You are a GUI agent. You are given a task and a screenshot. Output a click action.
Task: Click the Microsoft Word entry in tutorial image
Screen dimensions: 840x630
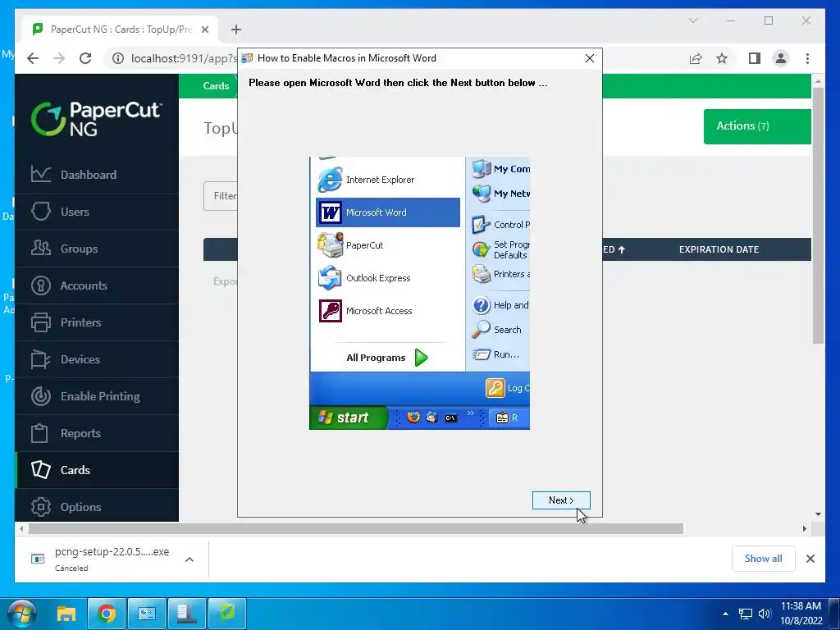click(x=388, y=212)
